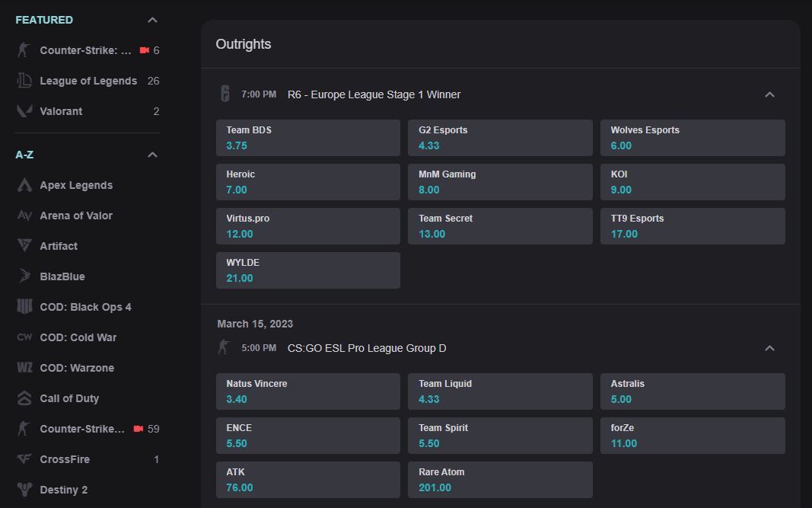
Task: Bet on Team Liquid at 4.33
Action: 500,391
